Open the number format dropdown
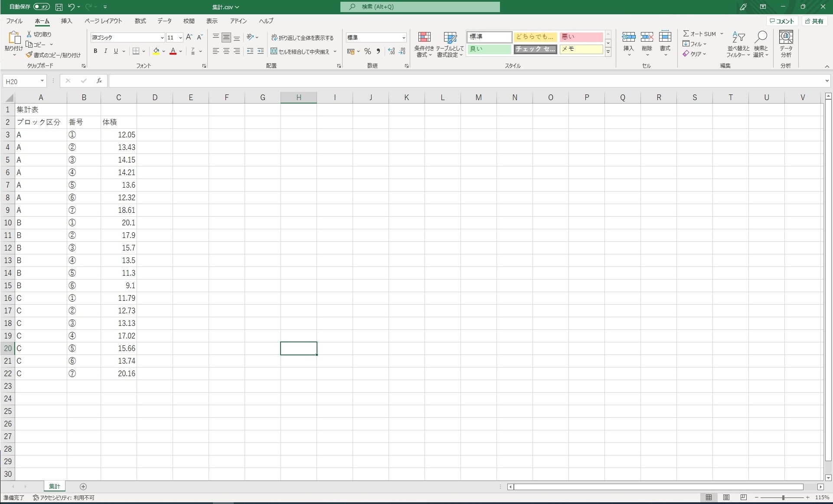Viewport: 833px width, 504px height. (404, 38)
